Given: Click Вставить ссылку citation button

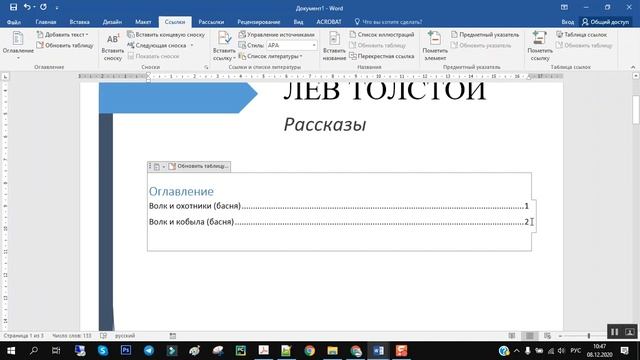Looking at the screenshot, I should [224, 46].
